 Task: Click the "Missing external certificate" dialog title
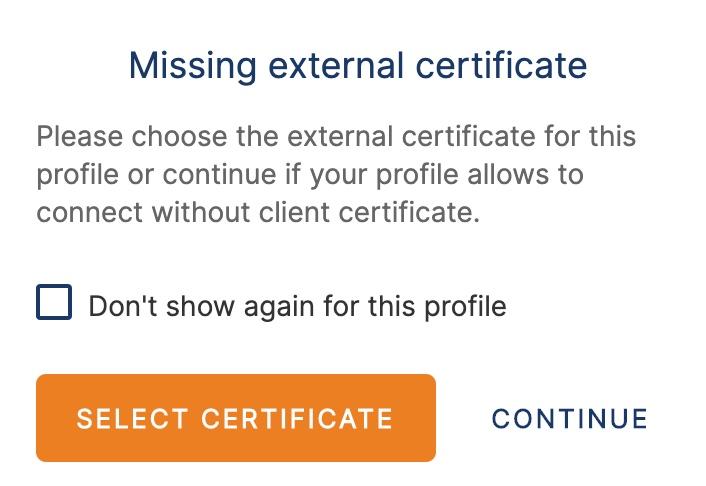coord(357,66)
